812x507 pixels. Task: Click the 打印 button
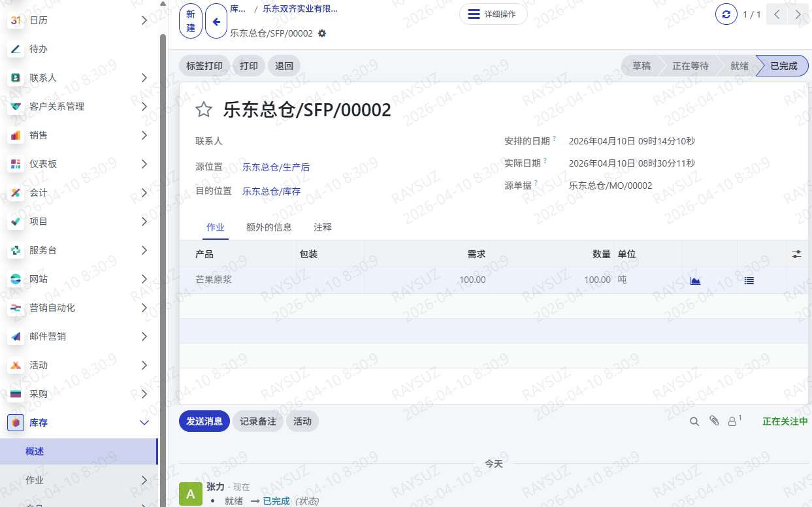pos(249,66)
